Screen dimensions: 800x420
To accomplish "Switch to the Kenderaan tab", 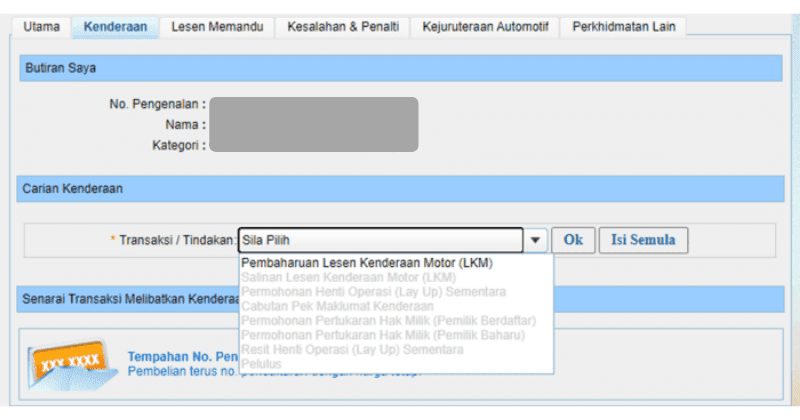I will pyautogui.click(x=115, y=27).
